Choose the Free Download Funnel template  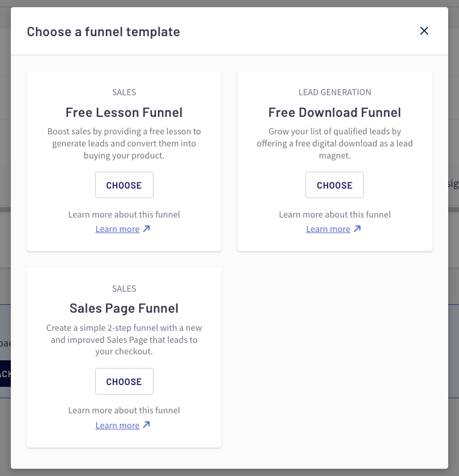(x=334, y=185)
